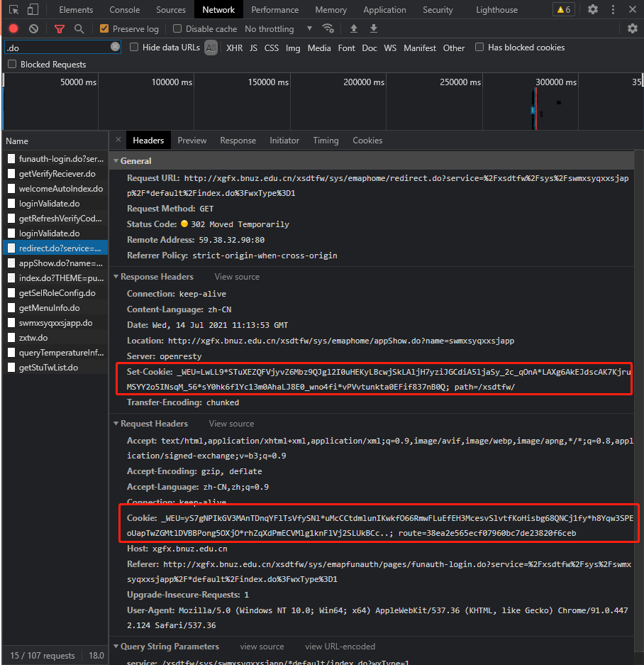This screenshot has width=644, height=665.
Task: Open the Cookies tab
Action: (367, 141)
